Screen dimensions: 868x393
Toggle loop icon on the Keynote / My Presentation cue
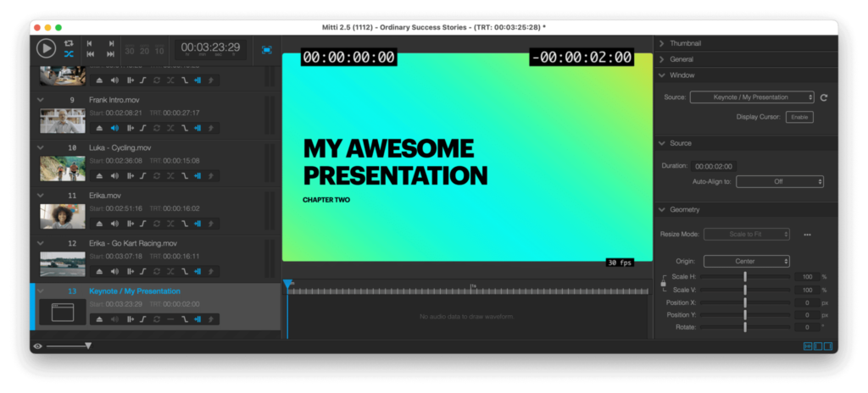coord(157,319)
